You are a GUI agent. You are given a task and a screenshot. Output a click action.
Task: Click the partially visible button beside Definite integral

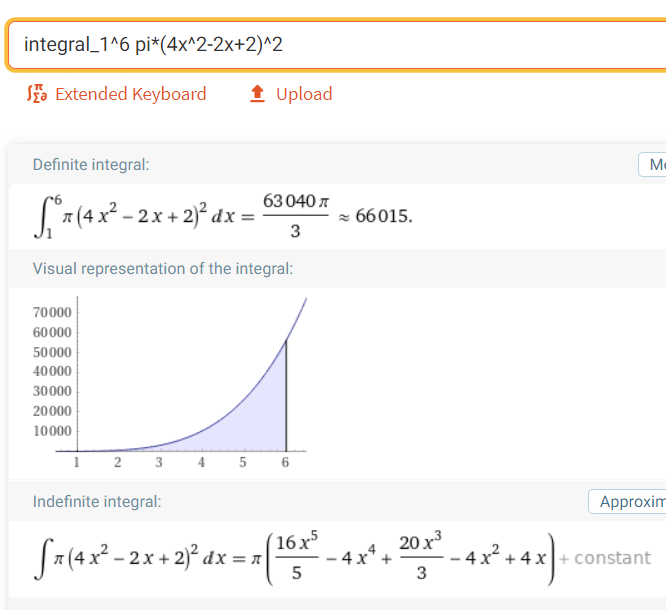click(x=652, y=164)
